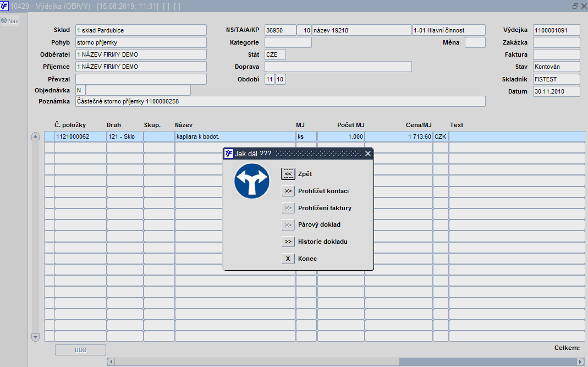588x367 pixels.
Task: Click the table scroll down arrow
Action: [x=35, y=337]
